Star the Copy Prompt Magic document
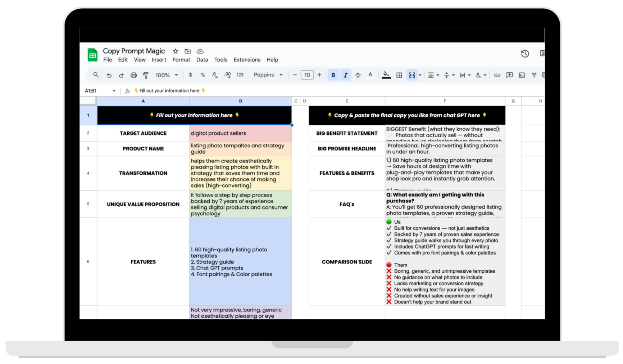Image resolution: width=623 pixels, height=364 pixels. (176, 51)
